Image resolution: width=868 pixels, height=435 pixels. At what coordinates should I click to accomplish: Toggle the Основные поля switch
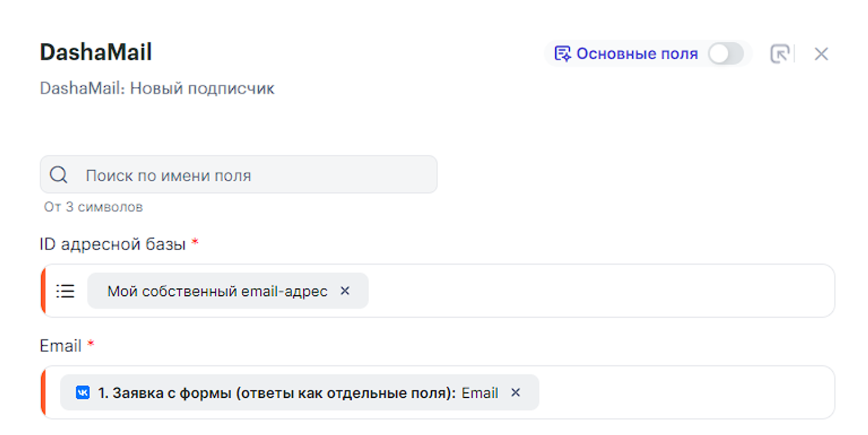tap(725, 54)
